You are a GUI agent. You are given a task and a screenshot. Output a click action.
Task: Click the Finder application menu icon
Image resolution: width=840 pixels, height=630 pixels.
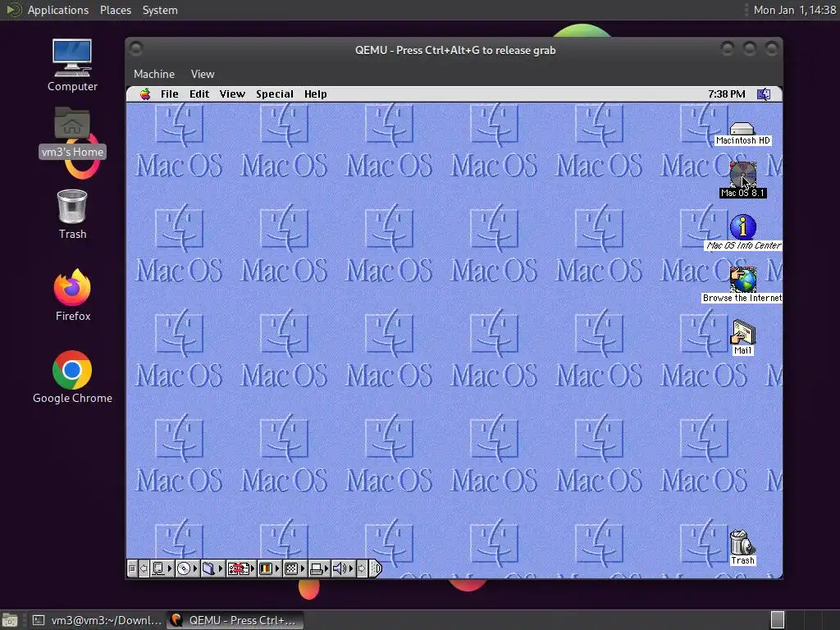[764, 94]
